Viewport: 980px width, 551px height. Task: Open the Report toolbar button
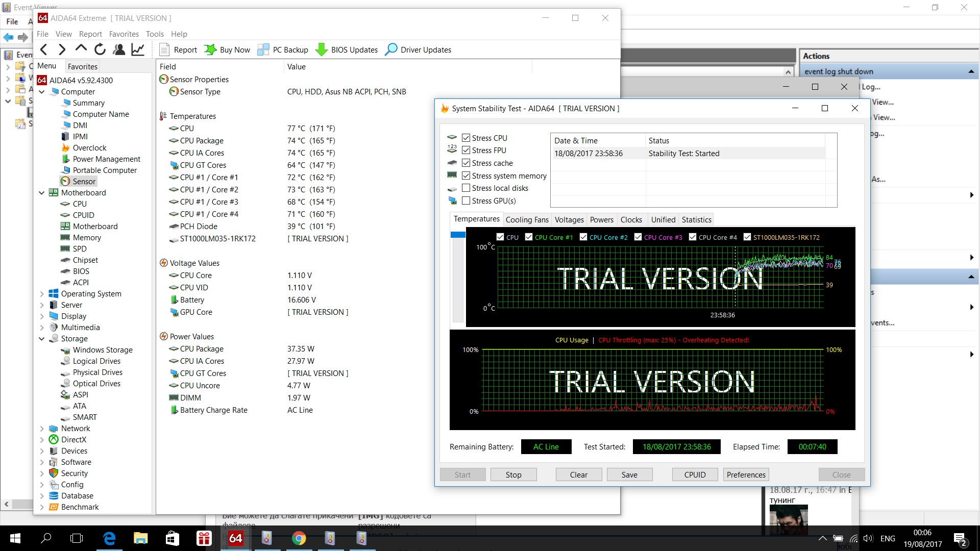[x=178, y=49]
